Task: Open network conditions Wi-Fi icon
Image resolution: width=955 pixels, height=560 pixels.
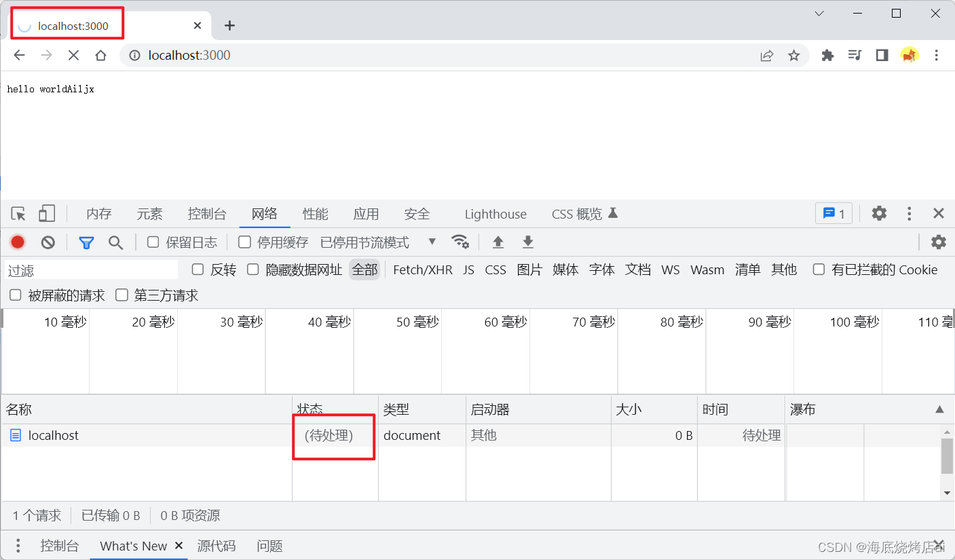Action: (x=460, y=242)
